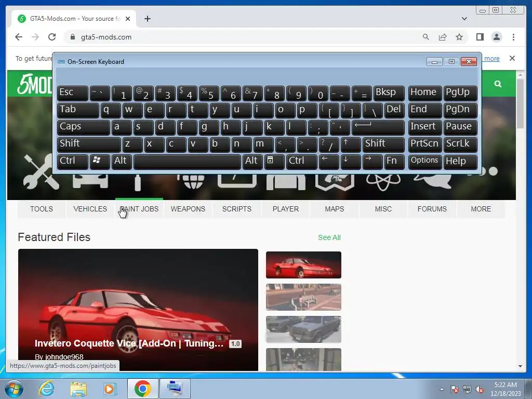Click the share page icon
Image resolution: width=532 pixels, height=399 pixels.
coord(443,37)
